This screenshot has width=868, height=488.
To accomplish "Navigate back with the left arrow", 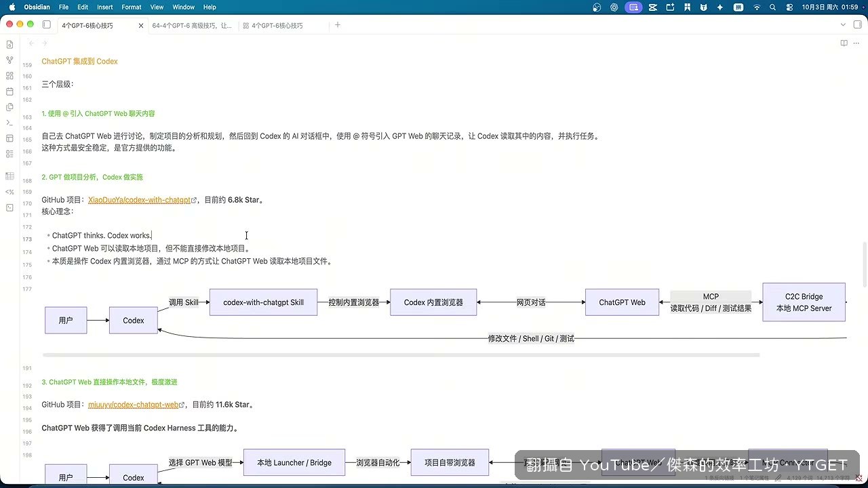I will point(31,43).
